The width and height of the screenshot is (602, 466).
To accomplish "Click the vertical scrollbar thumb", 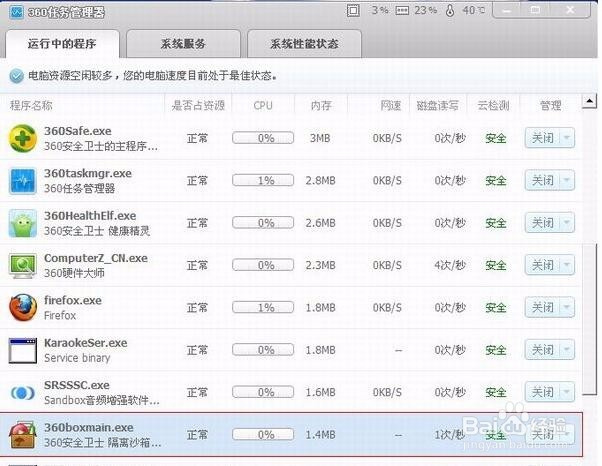I will tap(590, 318).
